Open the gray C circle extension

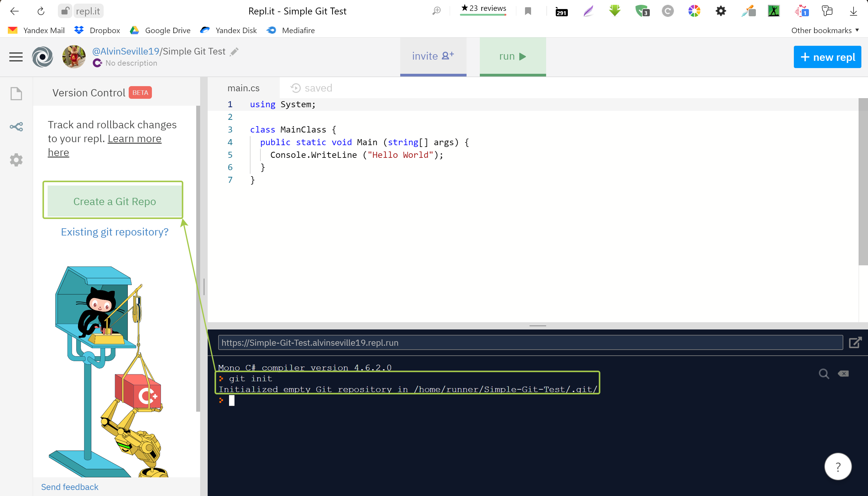pyautogui.click(x=668, y=11)
